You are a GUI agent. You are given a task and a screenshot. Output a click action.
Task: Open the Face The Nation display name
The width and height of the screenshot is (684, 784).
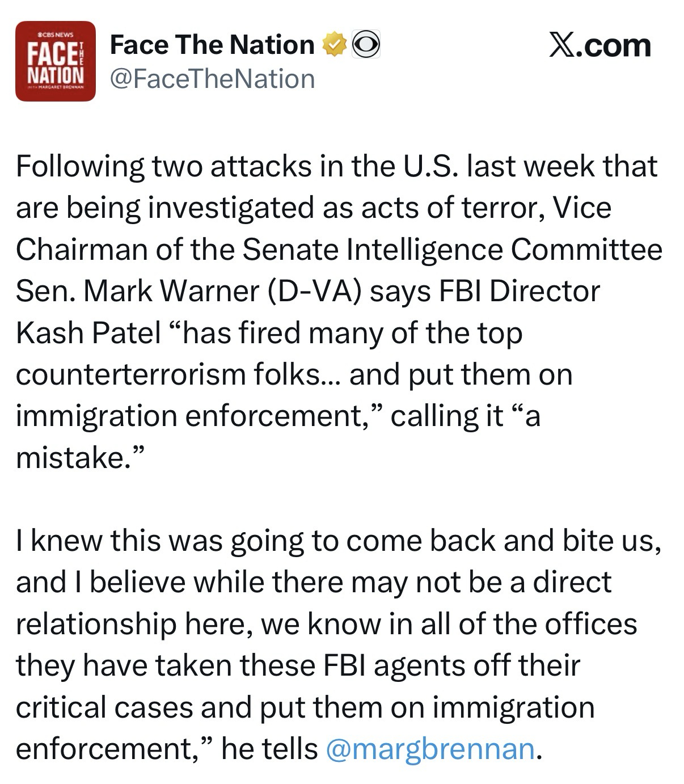[x=212, y=45]
